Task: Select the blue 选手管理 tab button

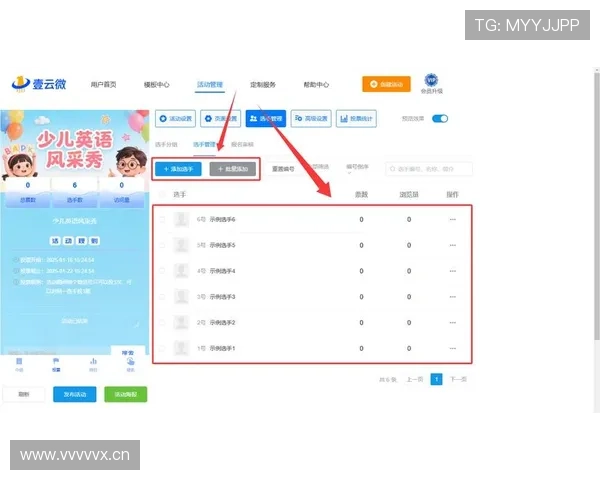Action: 266,119
